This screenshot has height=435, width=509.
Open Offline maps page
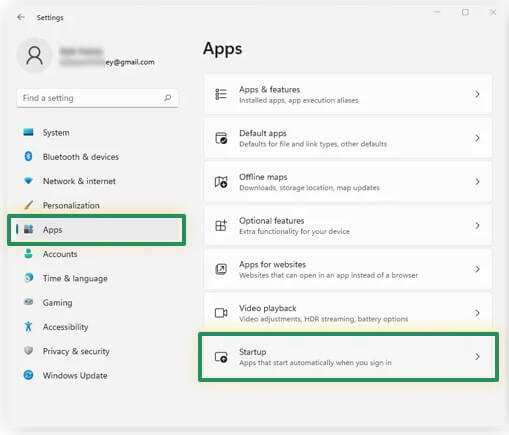tap(348, 182)
